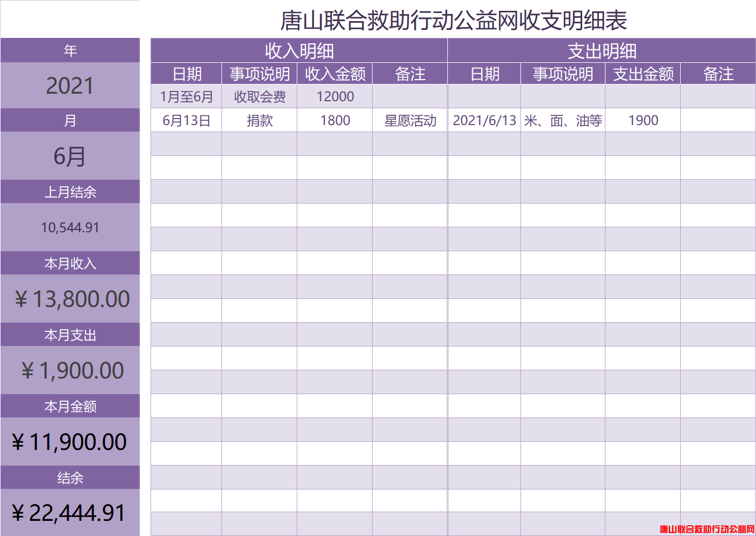Select the income amount 12000 cell

point(335,96)
